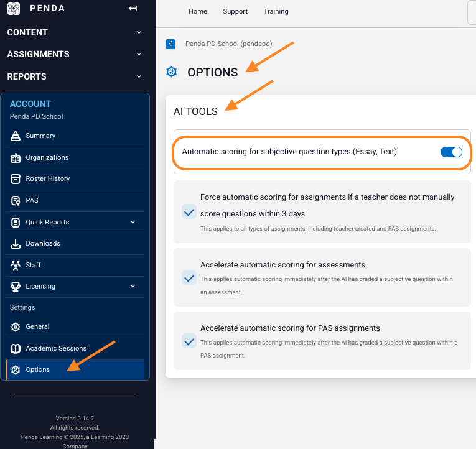
Task: Open the Support page from the top navigation
Action: [235, 11]
